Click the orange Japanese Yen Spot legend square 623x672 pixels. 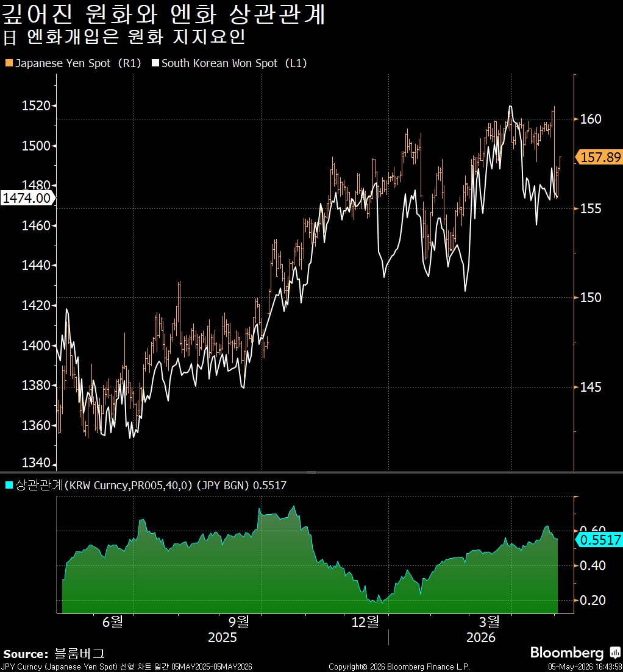[9, 63]
